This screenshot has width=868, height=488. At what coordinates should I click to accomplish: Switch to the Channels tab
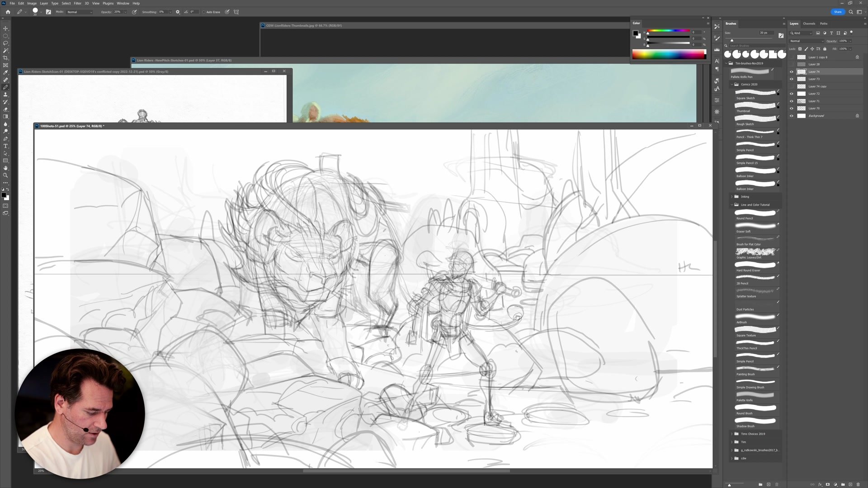[809, 23]
